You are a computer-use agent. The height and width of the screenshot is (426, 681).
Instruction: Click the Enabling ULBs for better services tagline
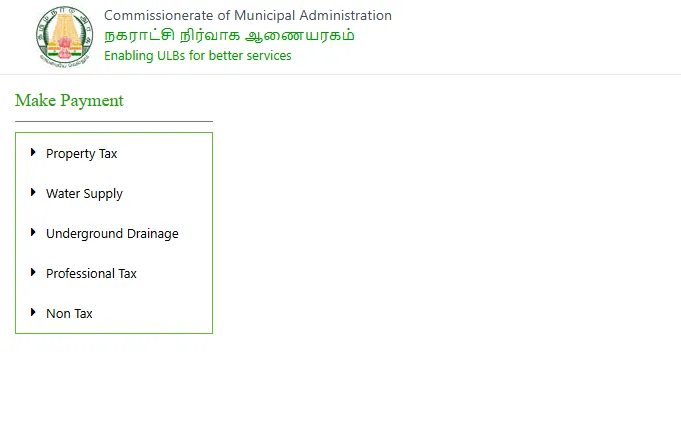[197, 56]
